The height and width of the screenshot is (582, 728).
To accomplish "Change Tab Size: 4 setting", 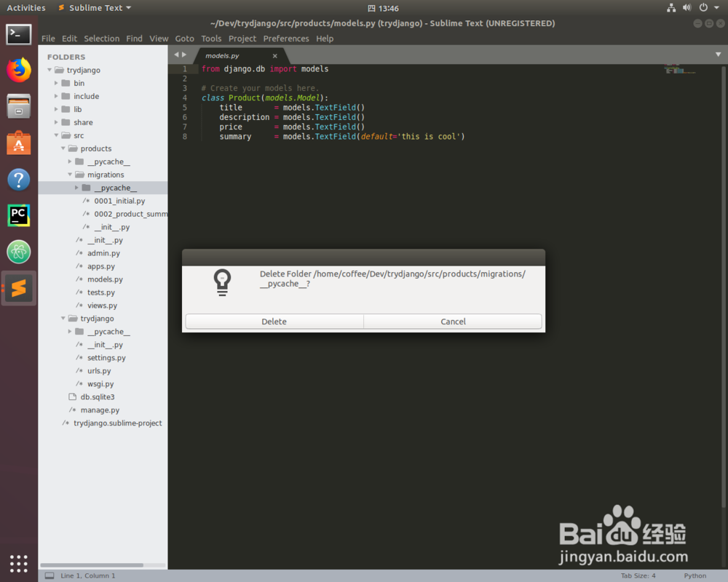I will tap(638, 575).
